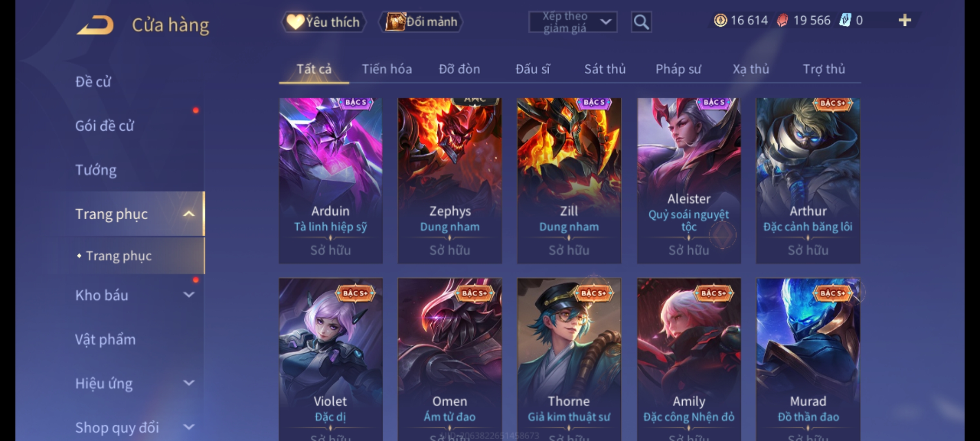980x441 pixels.
Task: Click the plus icon to add currency
Action: [905, 20]
